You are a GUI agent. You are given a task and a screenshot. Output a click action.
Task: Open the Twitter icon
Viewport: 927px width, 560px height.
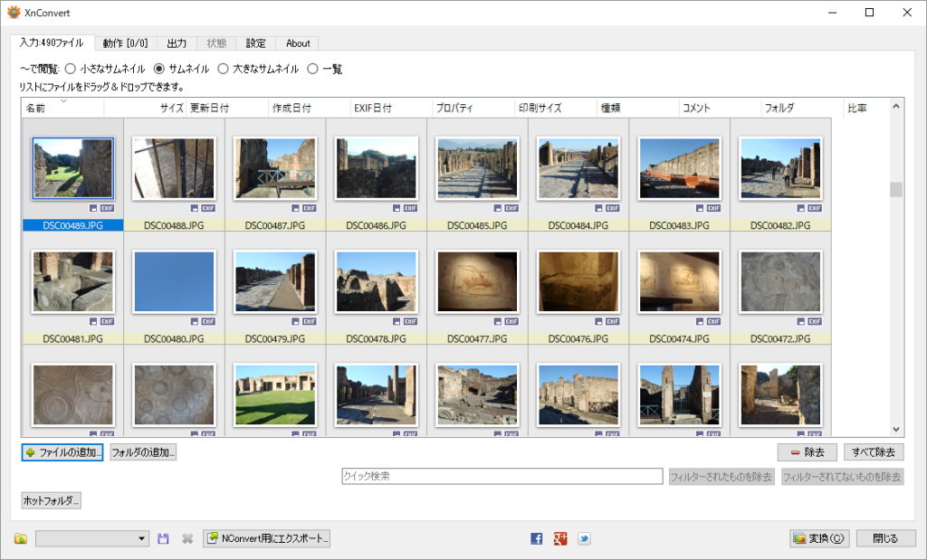pyautogui.click(x=584, y=539)
